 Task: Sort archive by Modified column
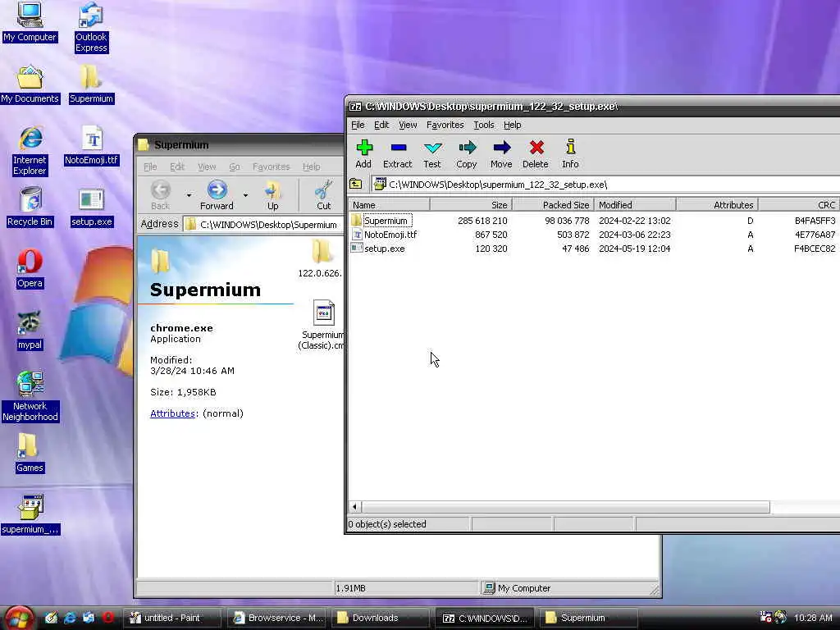click(x=636, y=205)
